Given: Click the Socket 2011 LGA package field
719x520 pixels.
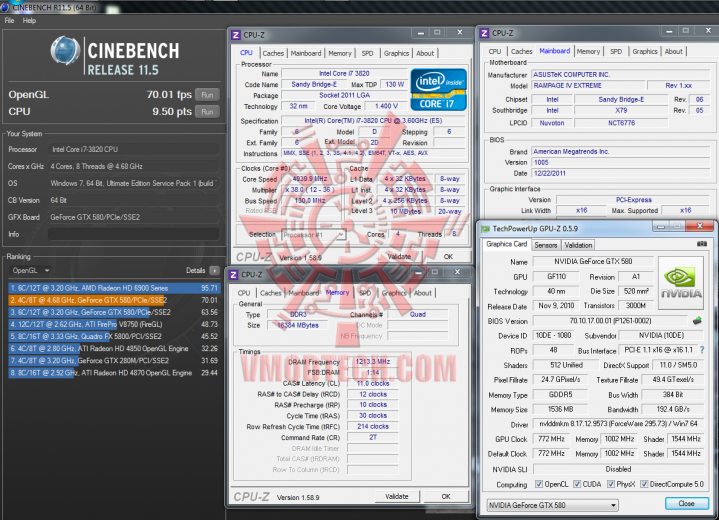Looking at the screenshot, I should (x=344, y=95).
